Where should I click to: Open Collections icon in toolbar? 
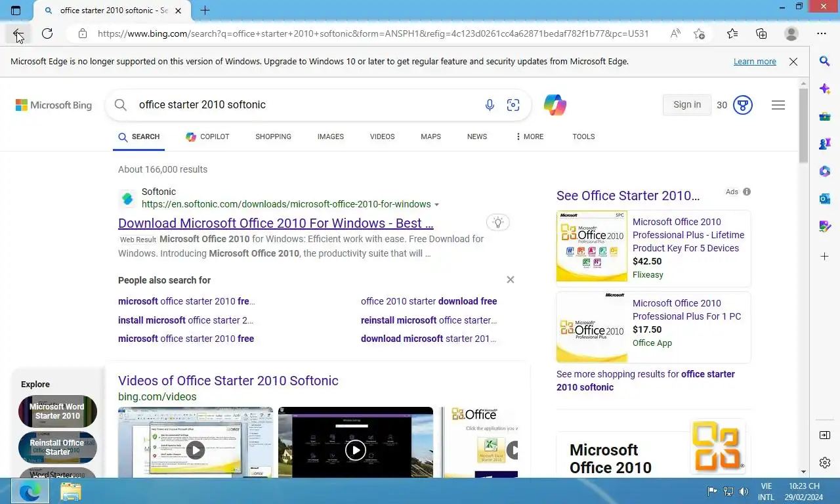[761, 33]
